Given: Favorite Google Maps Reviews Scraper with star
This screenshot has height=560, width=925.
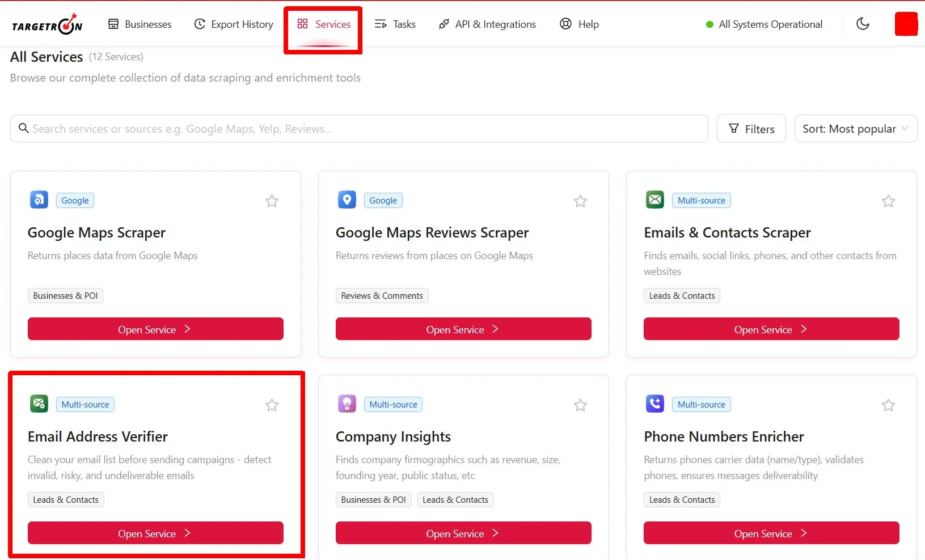Looking at the screenshot, I should click(580, 201).
